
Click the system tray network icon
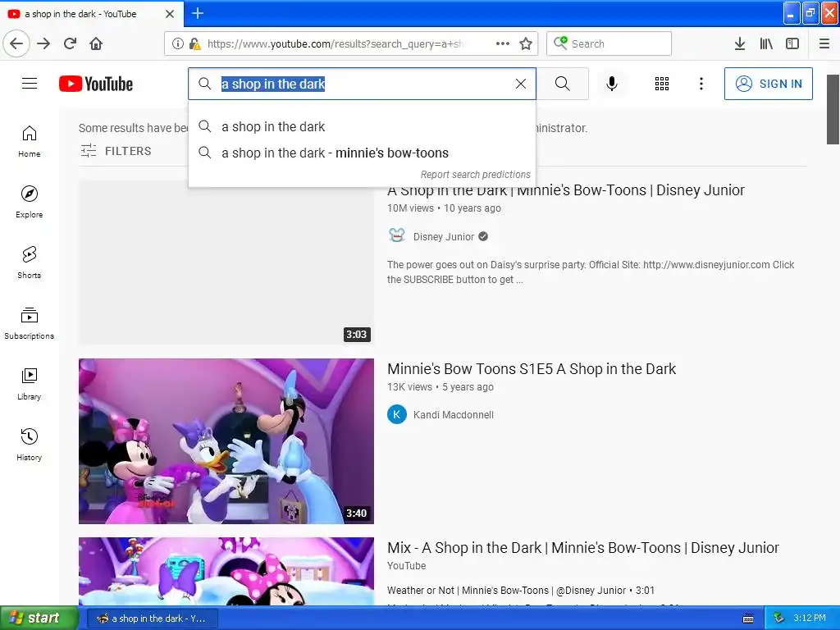pyautogui.click(x=779, y=619)
